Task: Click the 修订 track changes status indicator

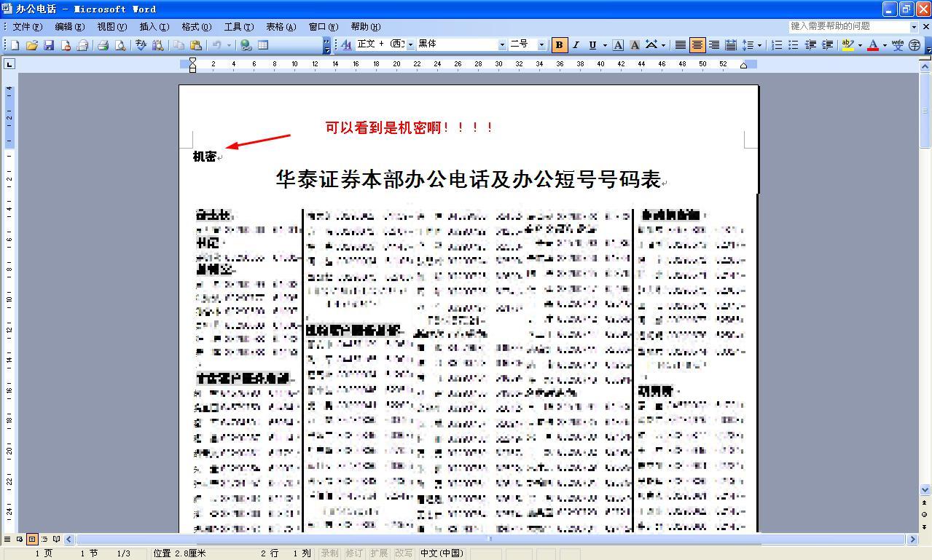Action: point(354,553)
